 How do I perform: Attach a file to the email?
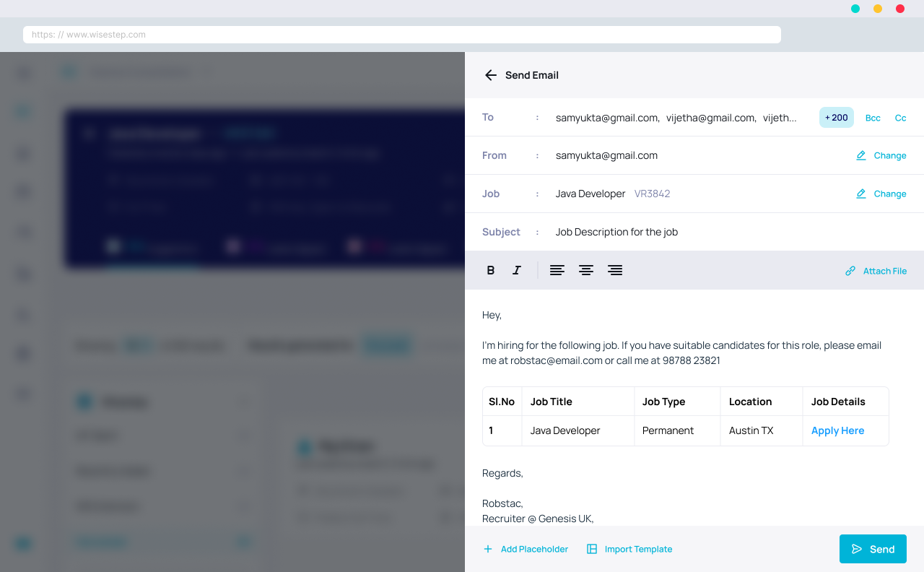(876, 271)
